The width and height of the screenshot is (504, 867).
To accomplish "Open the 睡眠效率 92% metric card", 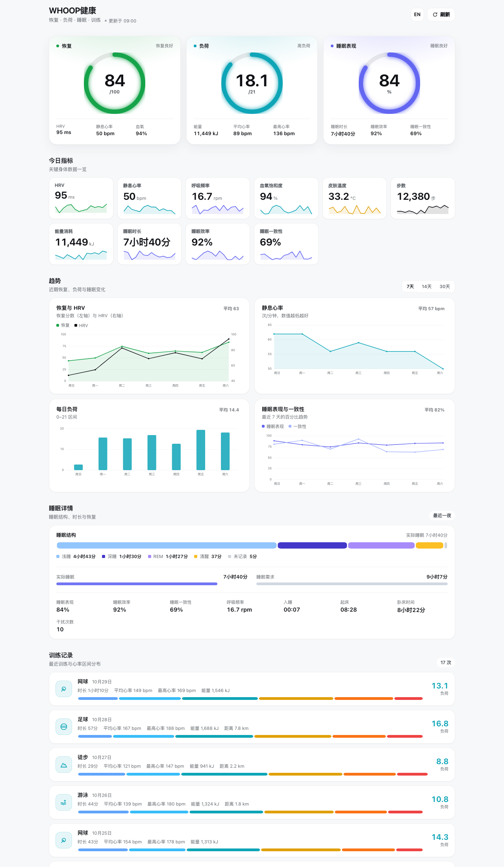I will point(218,244).
